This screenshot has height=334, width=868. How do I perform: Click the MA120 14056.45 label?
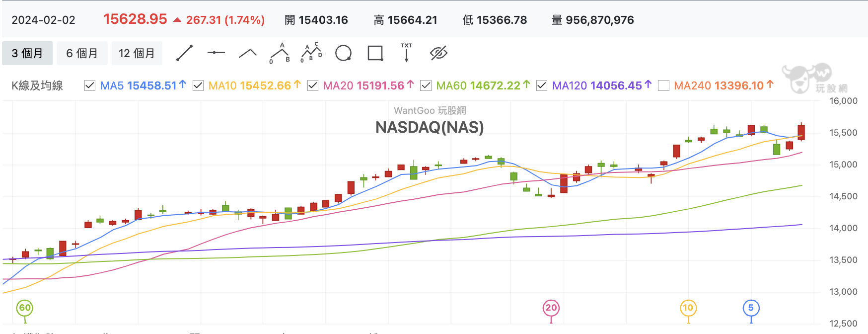pyautogui.click(x=602, y=85)
